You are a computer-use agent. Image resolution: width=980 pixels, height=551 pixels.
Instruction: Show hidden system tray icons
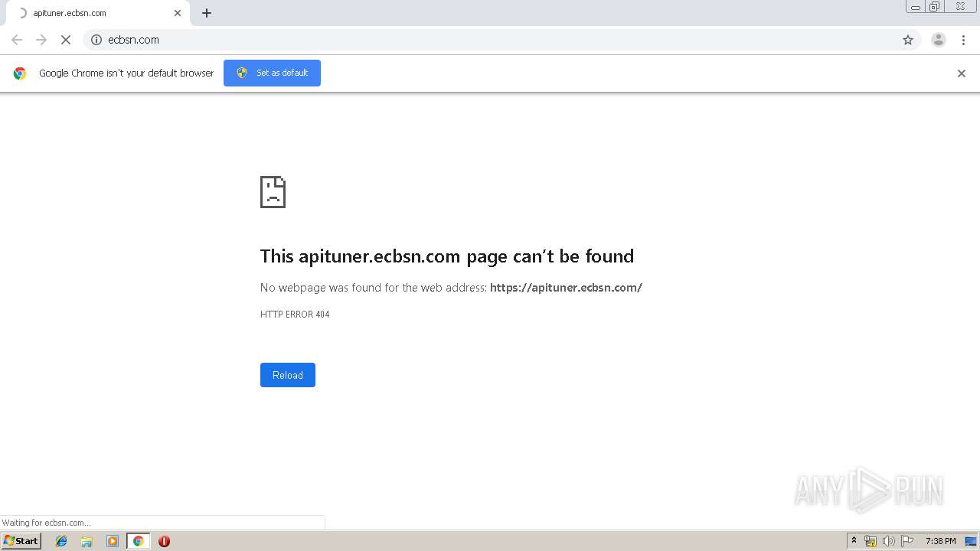click(854, 541)
